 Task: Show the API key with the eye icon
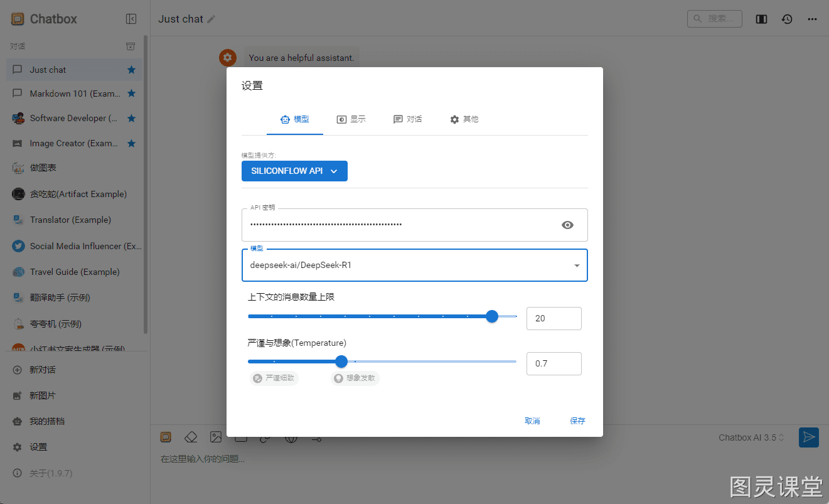tap(568, 225)
